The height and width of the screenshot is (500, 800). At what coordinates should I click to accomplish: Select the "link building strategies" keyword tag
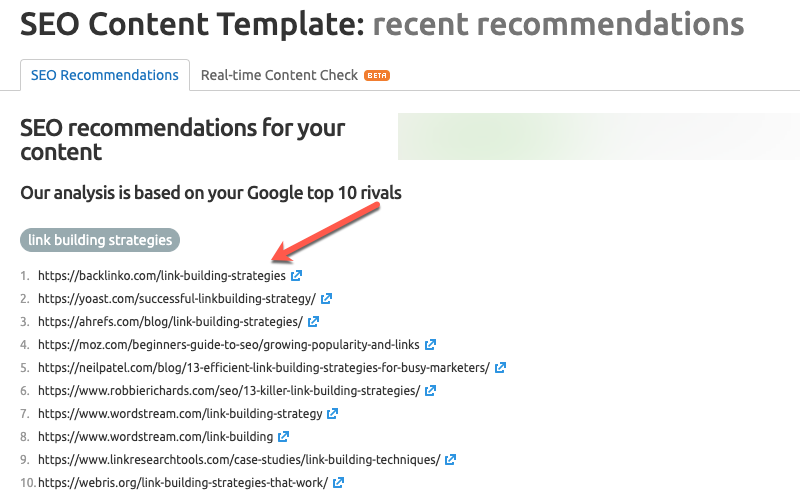[100, 240]
